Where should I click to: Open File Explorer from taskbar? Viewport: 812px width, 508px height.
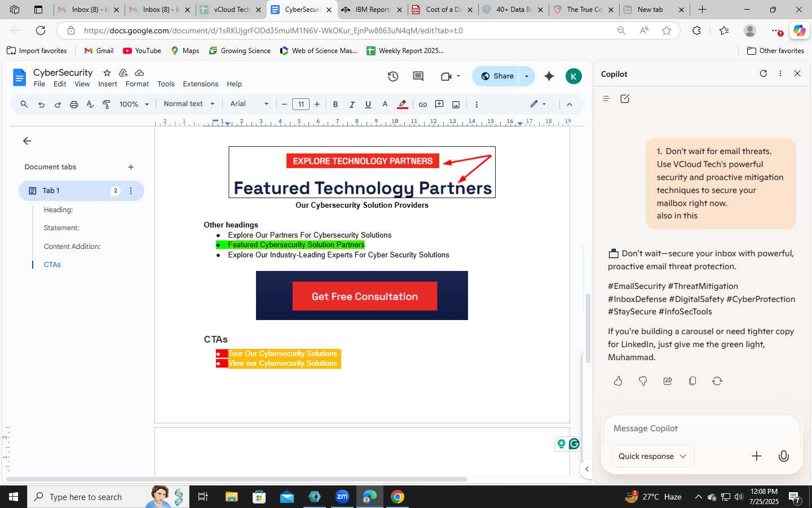(231, 497)
